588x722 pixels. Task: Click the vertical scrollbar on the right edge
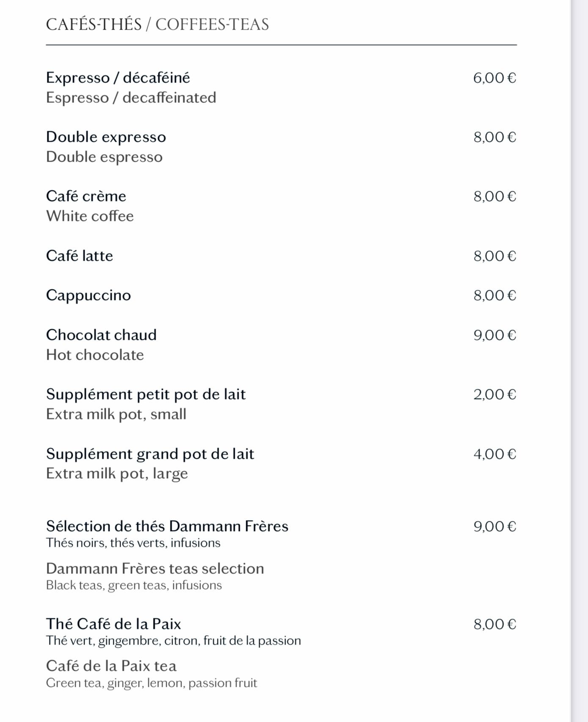pyautogui.click(x=579, y=361)
